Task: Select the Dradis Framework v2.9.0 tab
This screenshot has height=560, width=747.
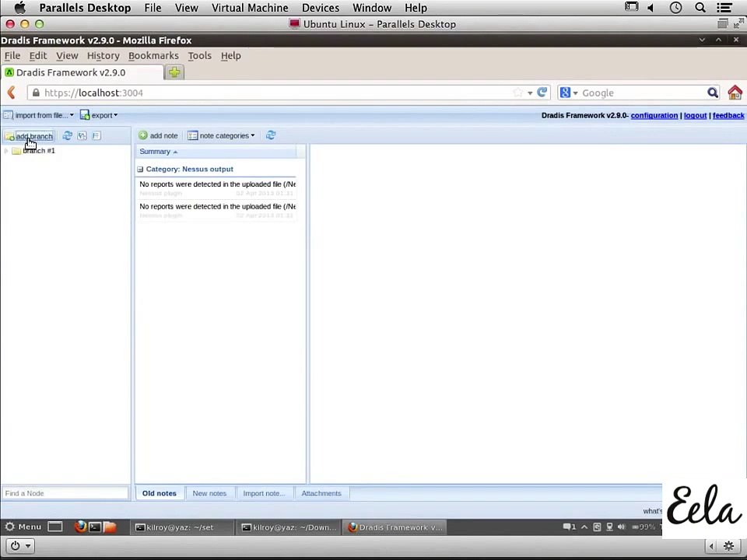Action: pos(82,72)
